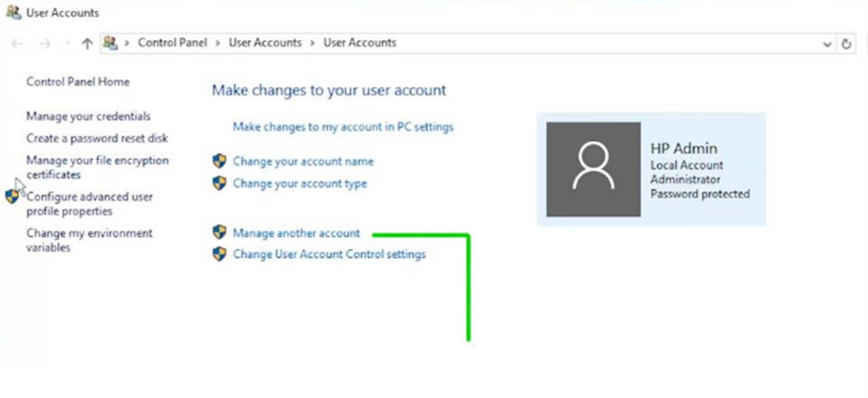Screen dimensions: 868x398
Task: Click shield icon next to Configure advanced user profile
Action: [x=12, y=197]
